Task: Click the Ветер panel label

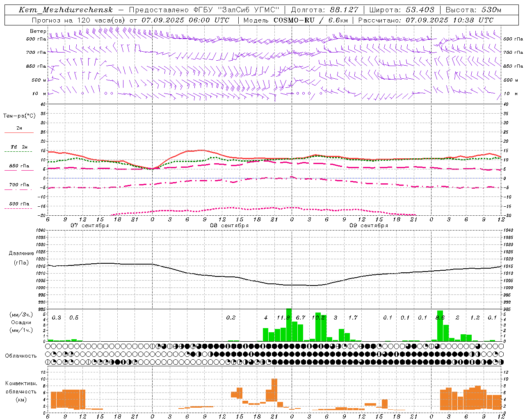Action: point(38,31)
